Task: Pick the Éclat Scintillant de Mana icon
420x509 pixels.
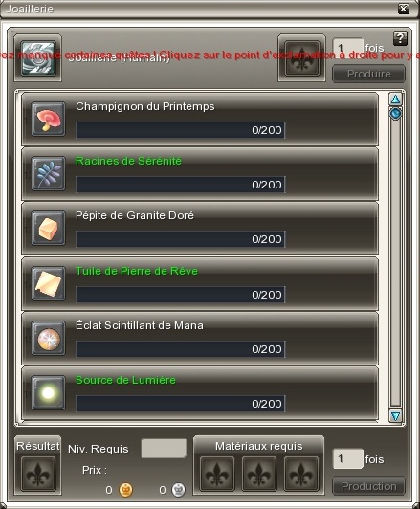Action: [x=48, y=338]
